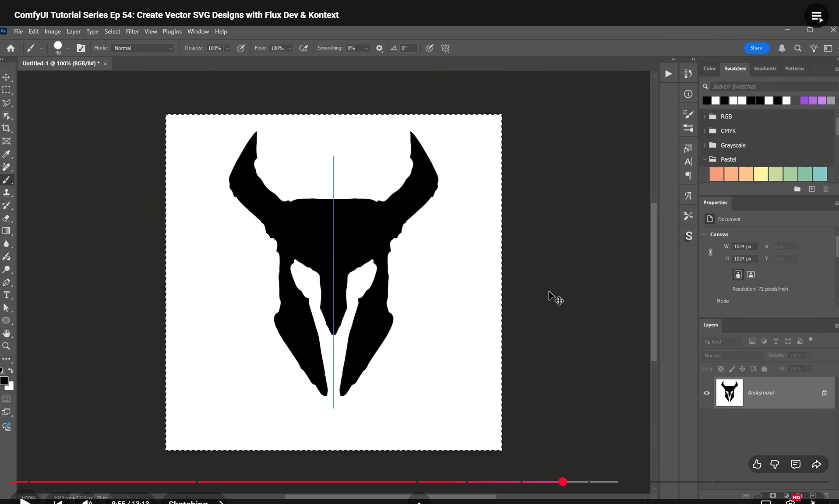Viewport: 839px width, 504px height.
Task: Pick the yellow Pastel swatch
Action: 761,174
